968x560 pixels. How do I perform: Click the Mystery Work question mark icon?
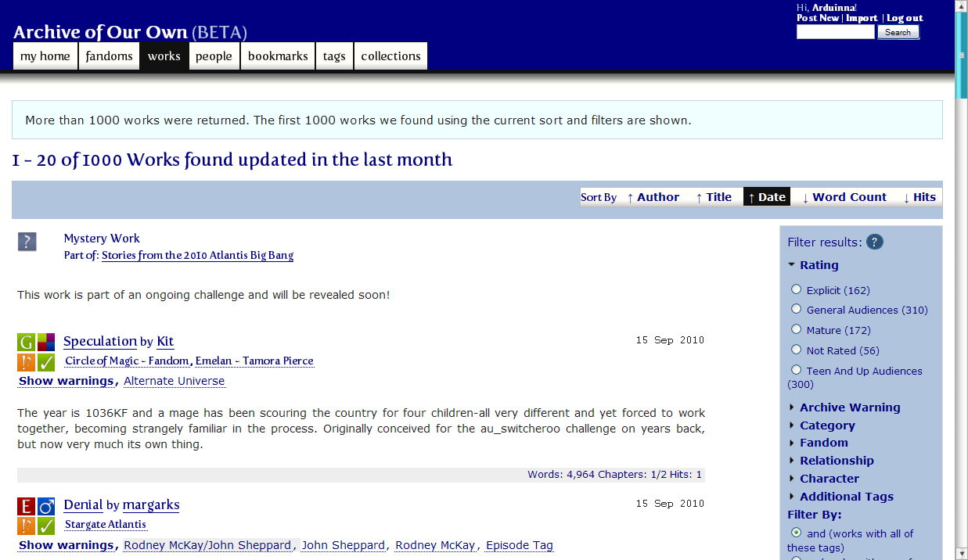27,242
